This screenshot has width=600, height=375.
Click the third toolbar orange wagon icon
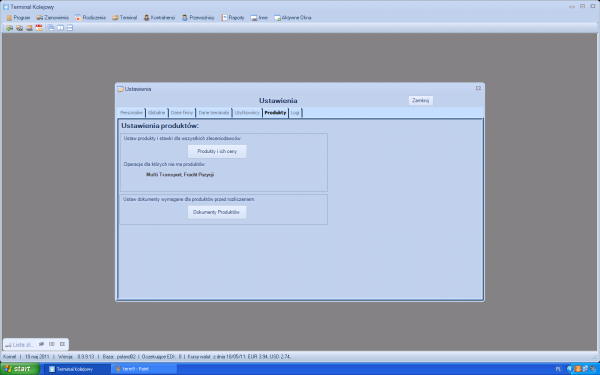(x=29, y=28)
